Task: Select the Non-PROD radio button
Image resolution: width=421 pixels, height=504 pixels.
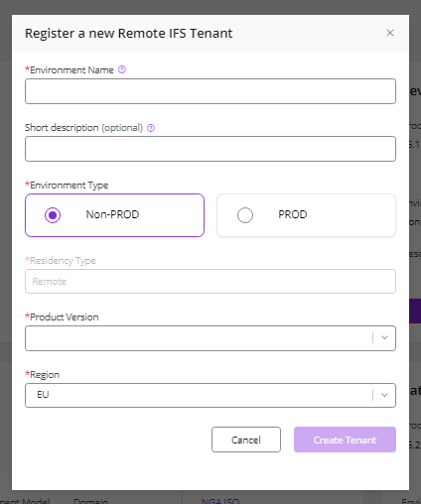Action: pos(53,215)
